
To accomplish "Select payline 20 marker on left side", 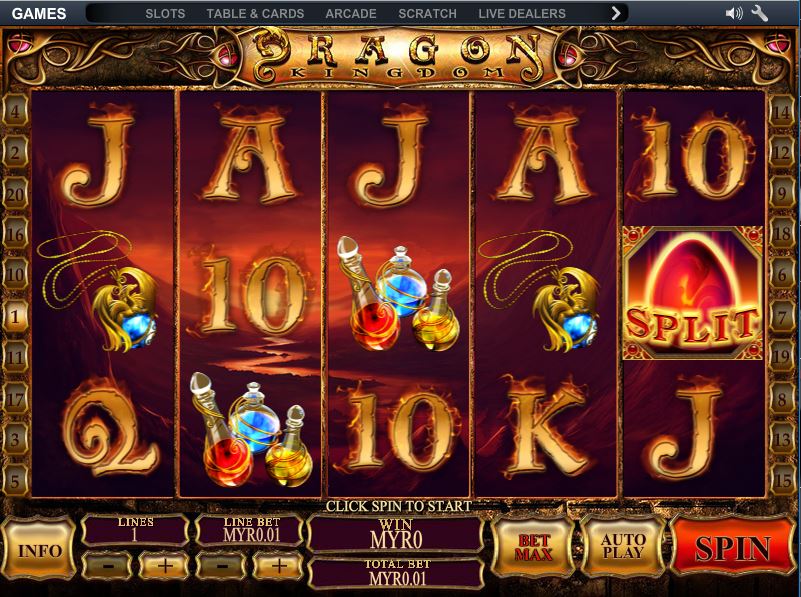I will pos(15,194).
